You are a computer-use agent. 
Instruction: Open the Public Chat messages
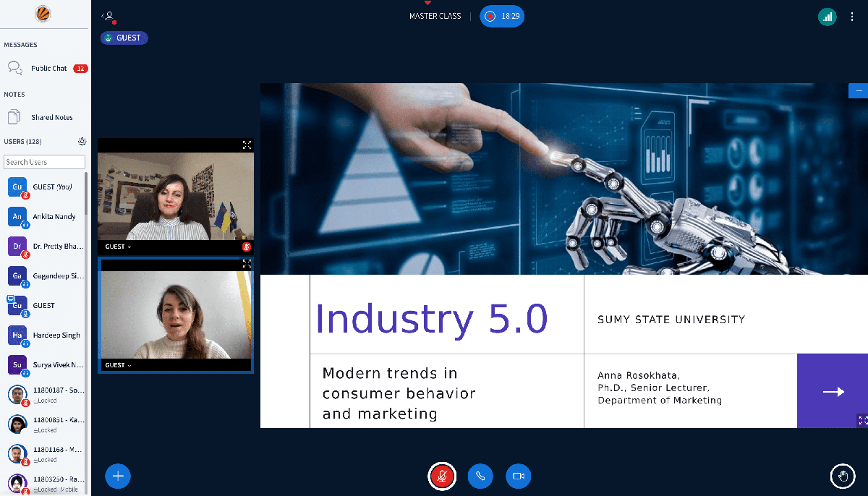48,69
